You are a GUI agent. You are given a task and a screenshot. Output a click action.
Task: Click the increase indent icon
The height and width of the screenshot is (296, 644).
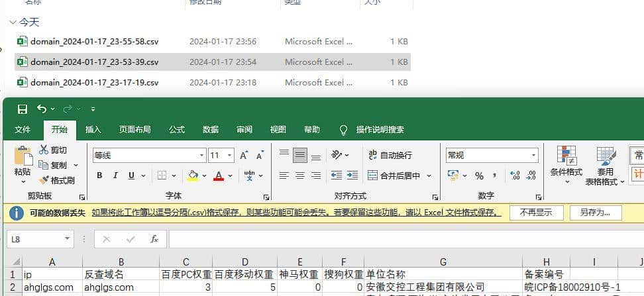pyautogui.click(x=352, y=175)
